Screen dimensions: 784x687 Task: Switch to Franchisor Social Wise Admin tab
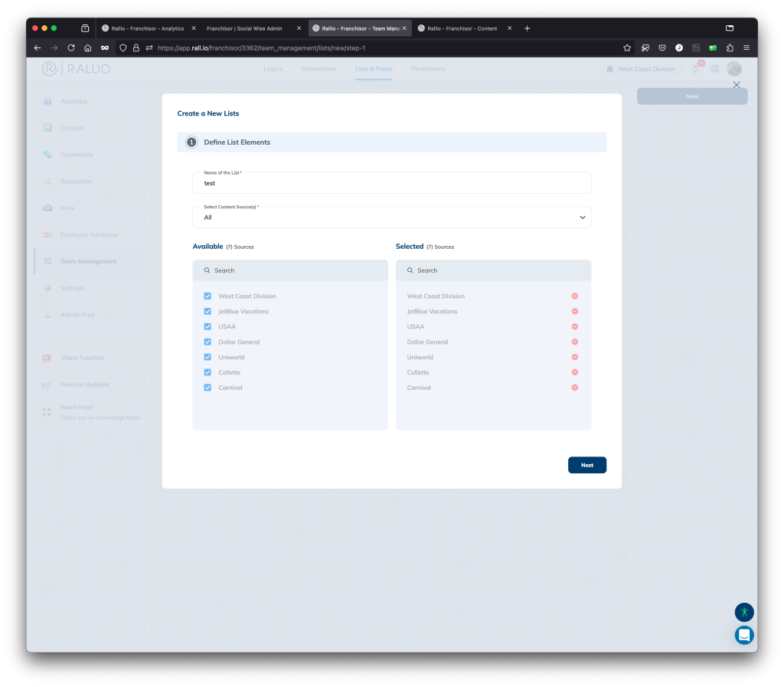coord(244,28)
